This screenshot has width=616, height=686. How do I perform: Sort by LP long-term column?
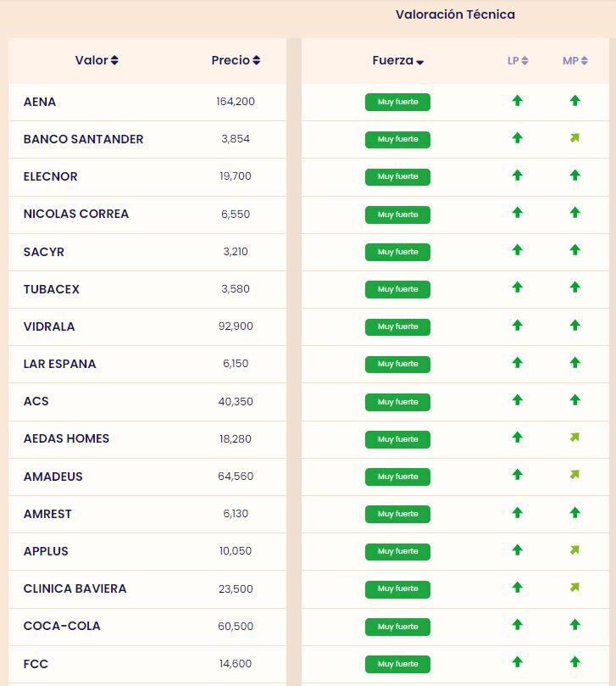tap(518, 61)
